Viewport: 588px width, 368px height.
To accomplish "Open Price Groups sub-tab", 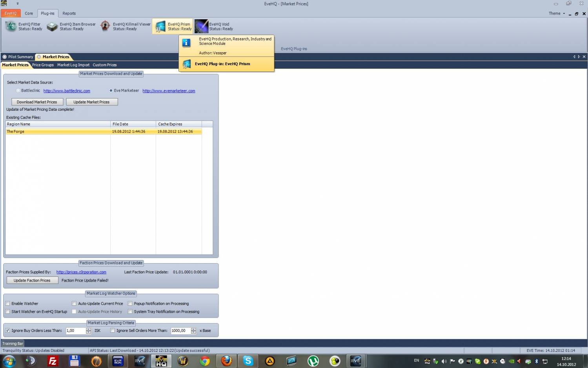I will click(43, 65).
